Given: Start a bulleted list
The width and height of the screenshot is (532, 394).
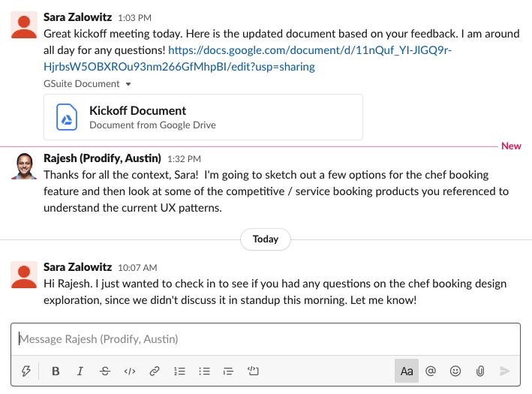Looking at the screenshot, I should point(204,371).
